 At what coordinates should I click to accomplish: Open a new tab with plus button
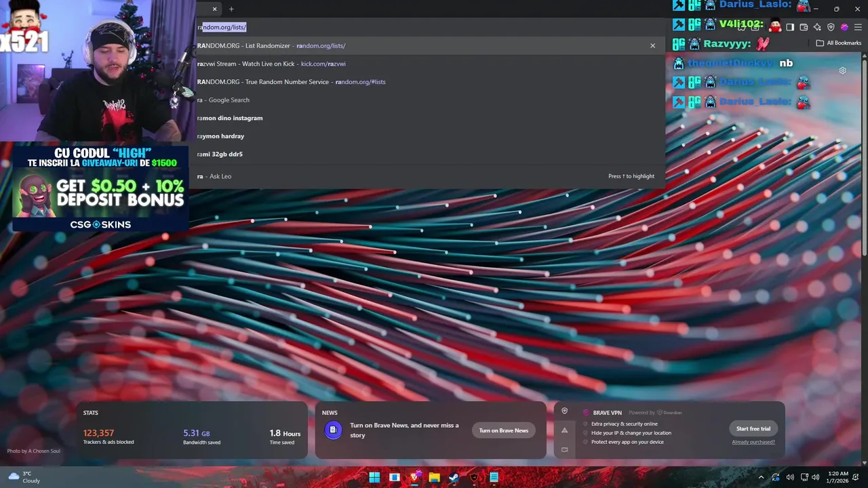(x=231, y=9)
